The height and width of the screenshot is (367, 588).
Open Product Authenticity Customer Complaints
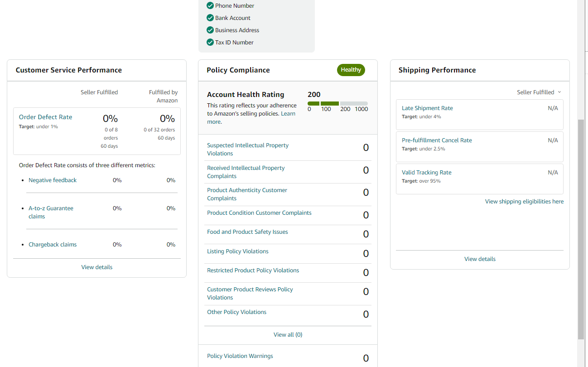[x=247, y=194]
